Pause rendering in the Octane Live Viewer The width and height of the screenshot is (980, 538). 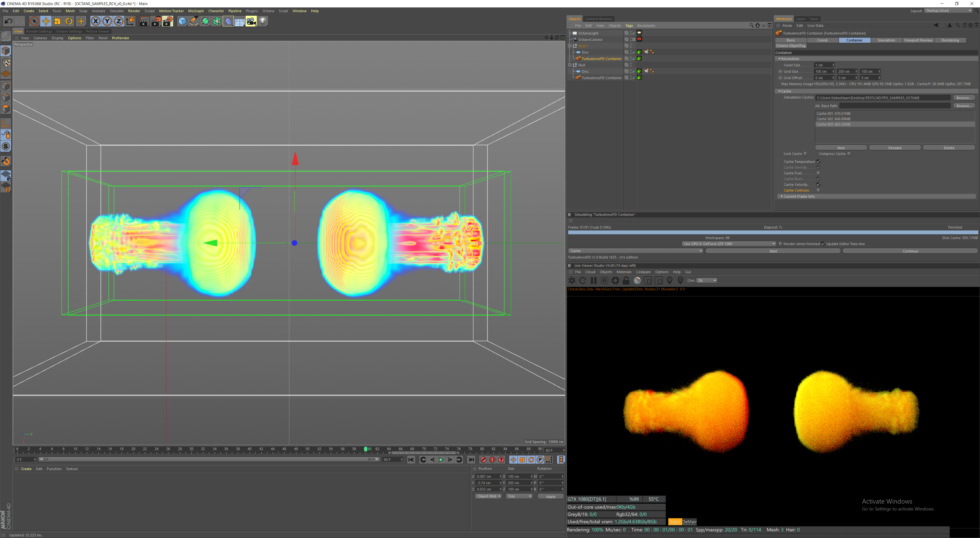tap(593, 280)
